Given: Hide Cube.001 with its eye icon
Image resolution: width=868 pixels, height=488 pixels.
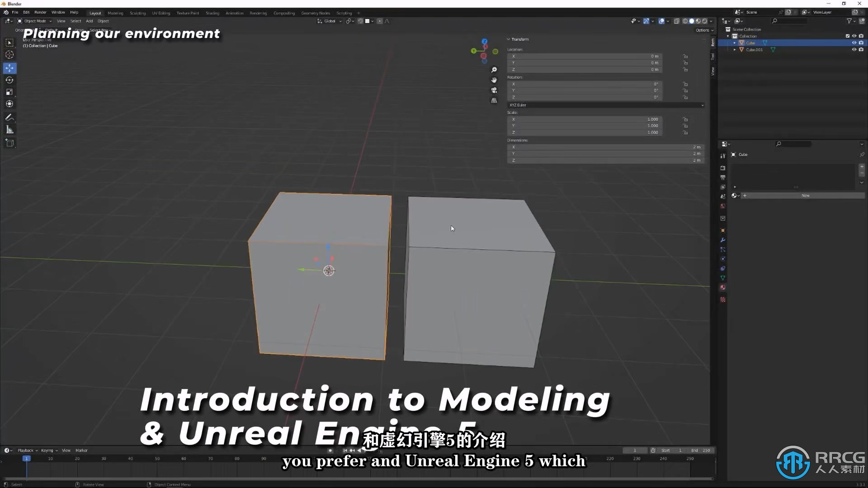Looking at the screenshot, I should coord(854,50).
